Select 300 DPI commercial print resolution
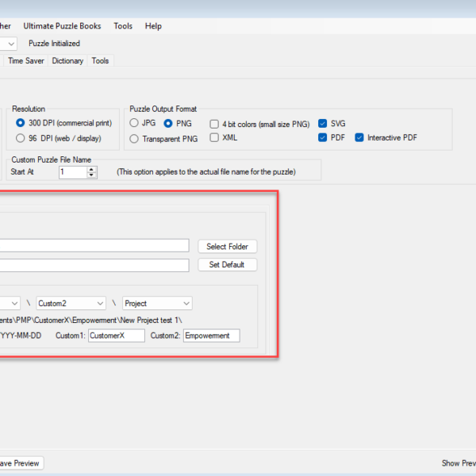This screenshot has height=476, width=476. [x=21, y=124]
